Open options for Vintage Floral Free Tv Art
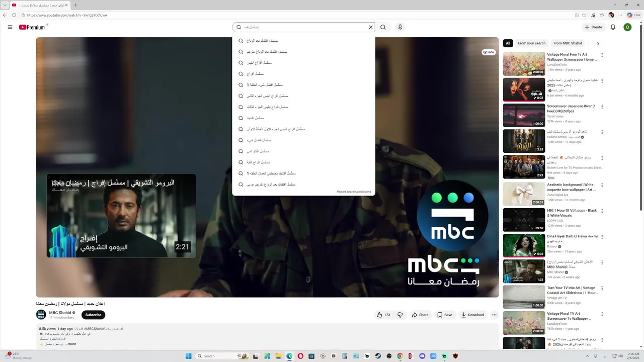Screen dimensions: 644x362 pyautogui.click(x=602, y=55)
